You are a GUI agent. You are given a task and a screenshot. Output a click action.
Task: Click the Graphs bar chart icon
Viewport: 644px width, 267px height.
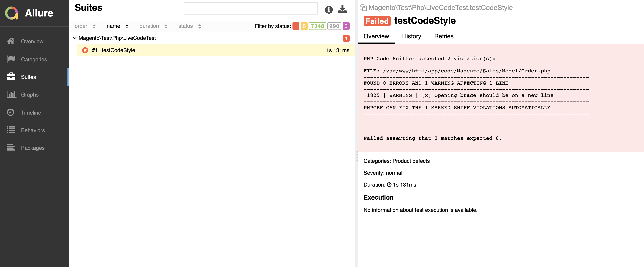point(11,94)
